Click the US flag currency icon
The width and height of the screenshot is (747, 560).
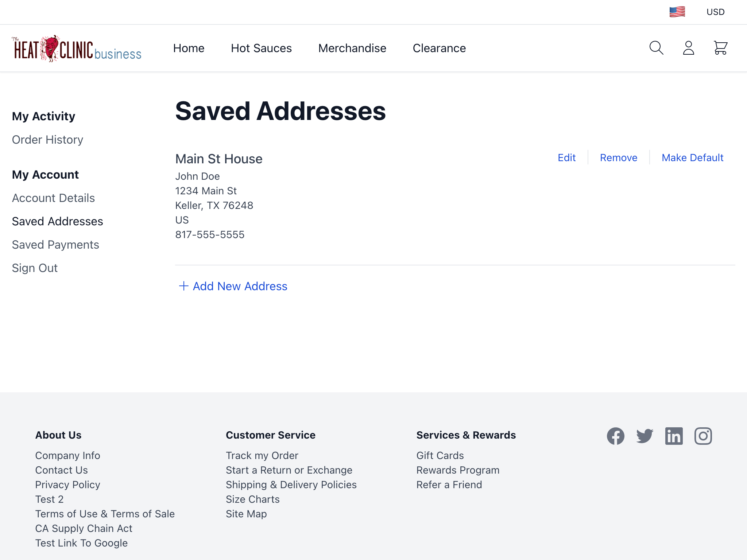pos(677,12)
